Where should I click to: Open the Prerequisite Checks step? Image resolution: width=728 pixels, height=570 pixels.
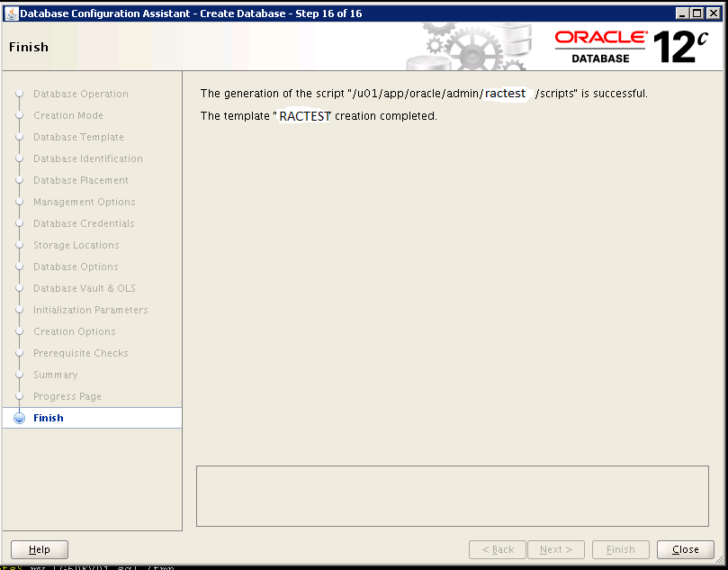pyautogui.click(x=81, y=353)
